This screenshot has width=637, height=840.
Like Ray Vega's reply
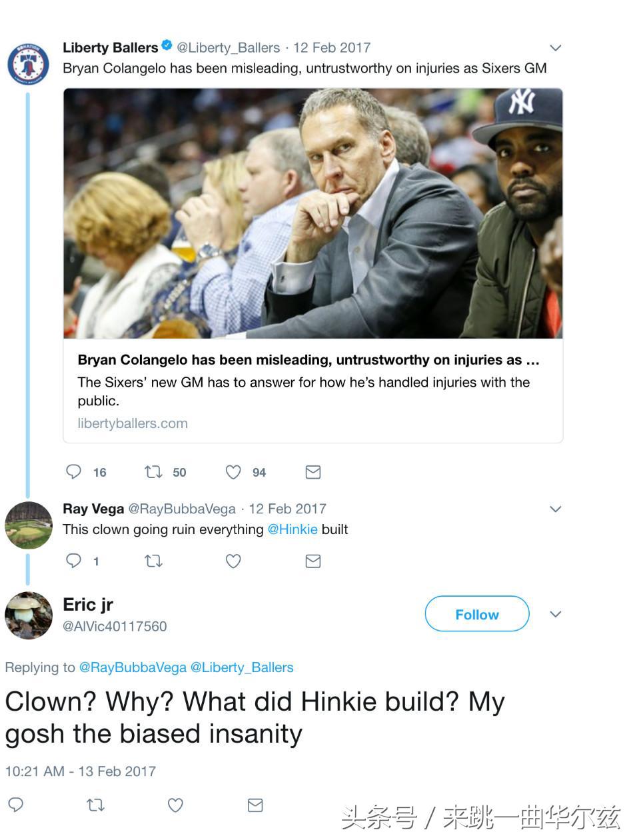tap(233, 561)
